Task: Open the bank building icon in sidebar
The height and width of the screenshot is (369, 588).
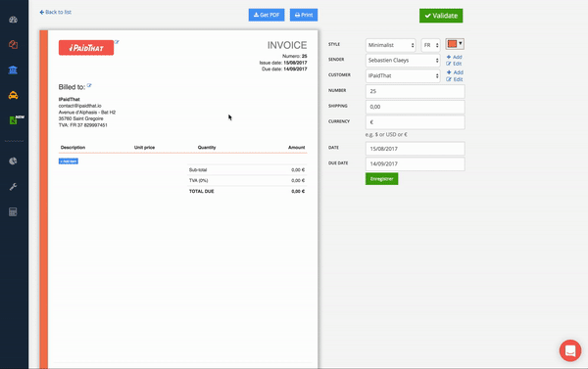Action: pyautogui.click(x=13, y=69)
